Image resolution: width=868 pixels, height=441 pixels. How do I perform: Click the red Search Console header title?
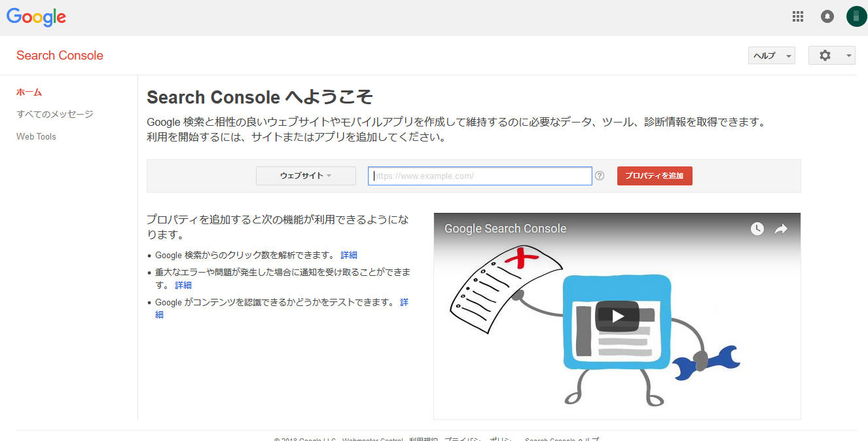pos(60,56)
